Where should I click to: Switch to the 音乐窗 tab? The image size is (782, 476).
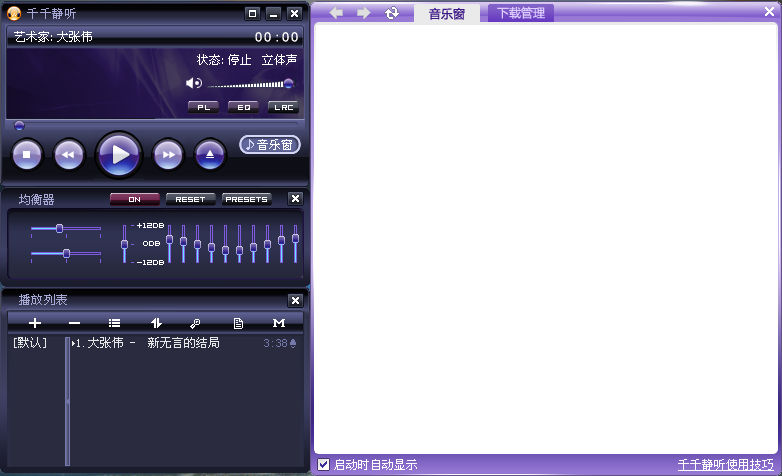tap(447, 13)
